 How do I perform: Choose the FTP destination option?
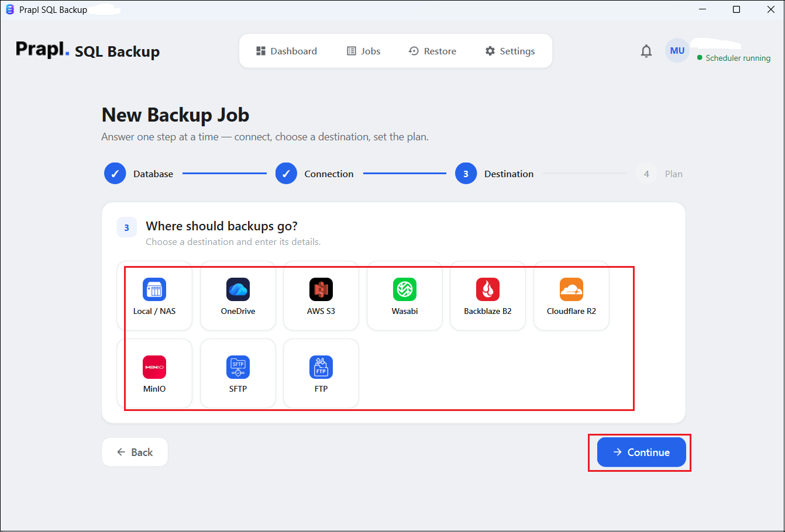[x=321, y=374]
